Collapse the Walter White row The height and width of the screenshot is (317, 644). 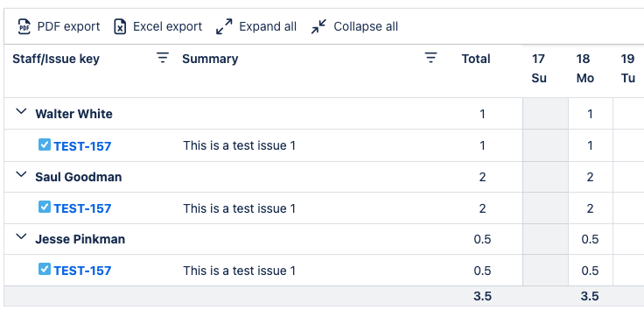coord(21,111)
